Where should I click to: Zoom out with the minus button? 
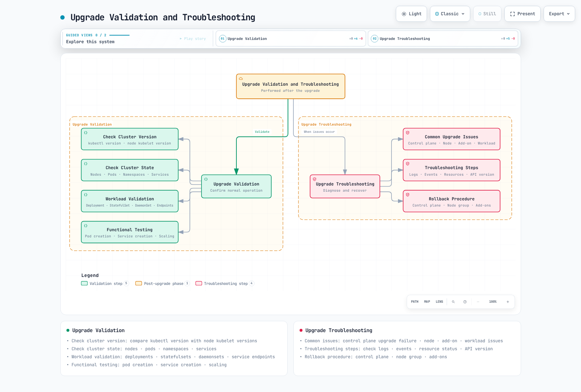(x=478, y=302)
